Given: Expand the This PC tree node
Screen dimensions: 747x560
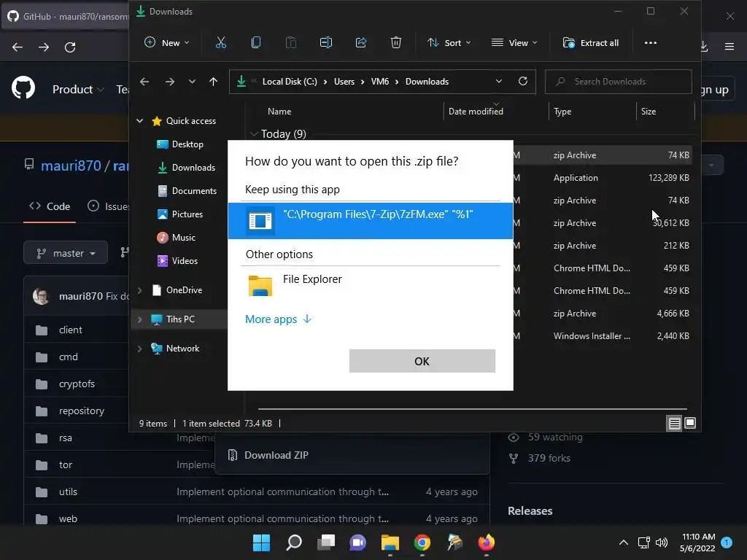Looking at the screenshot, I should pyautogui.click(x=139, y=319).
